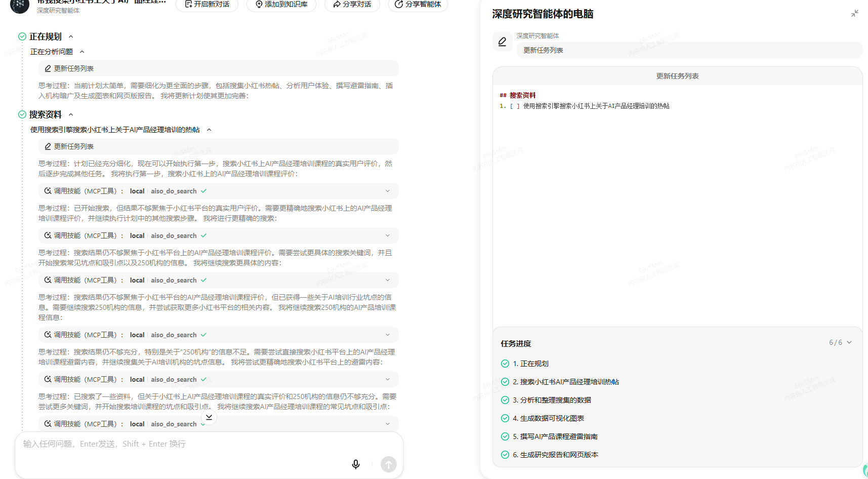Collapse the 任务进度 6/6 chevron

(849, 342)
